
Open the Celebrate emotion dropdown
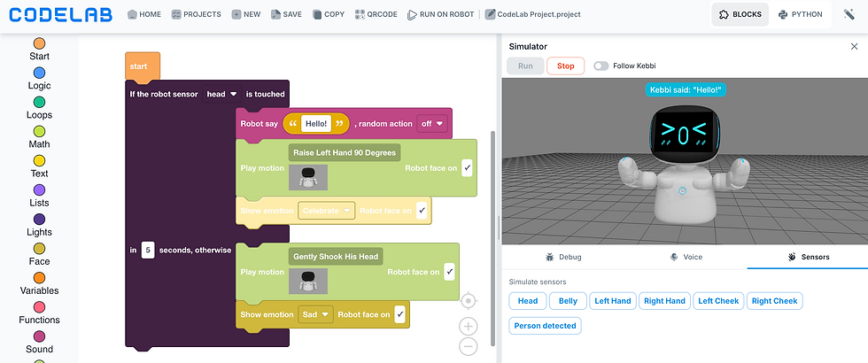(x=327, y=211)
